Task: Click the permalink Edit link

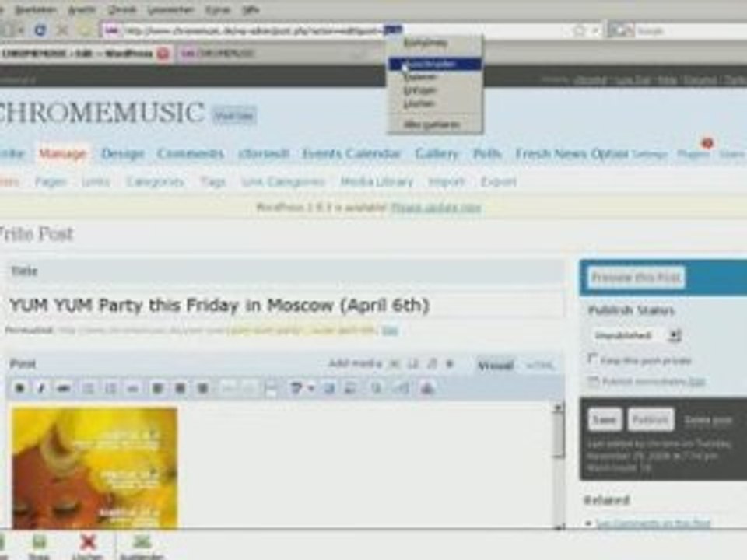Action: coord(390,331)
